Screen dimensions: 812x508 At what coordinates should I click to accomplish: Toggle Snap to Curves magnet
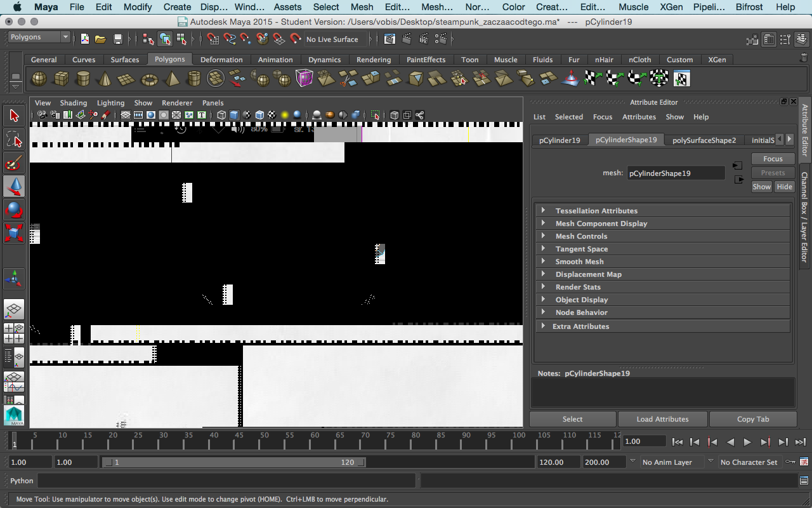click(229, 39)
